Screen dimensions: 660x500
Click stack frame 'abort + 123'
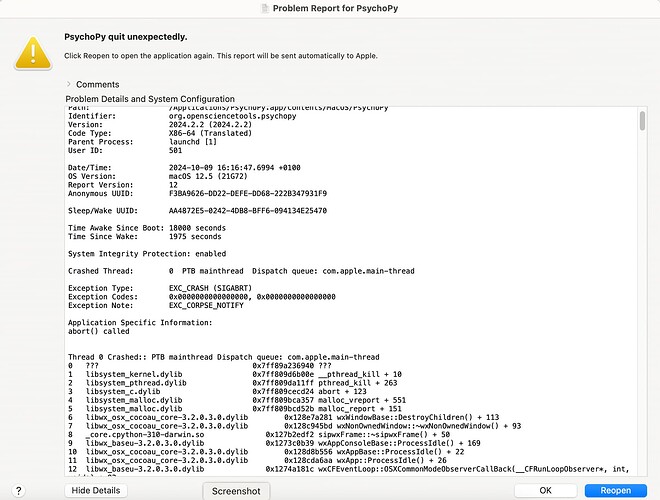217,391
